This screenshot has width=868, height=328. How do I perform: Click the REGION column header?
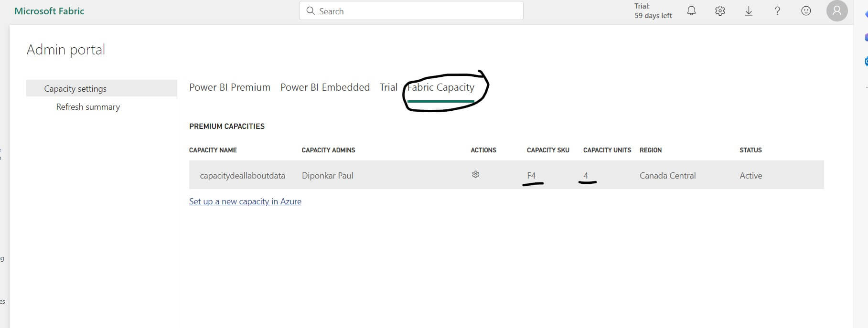click(651, 150)
